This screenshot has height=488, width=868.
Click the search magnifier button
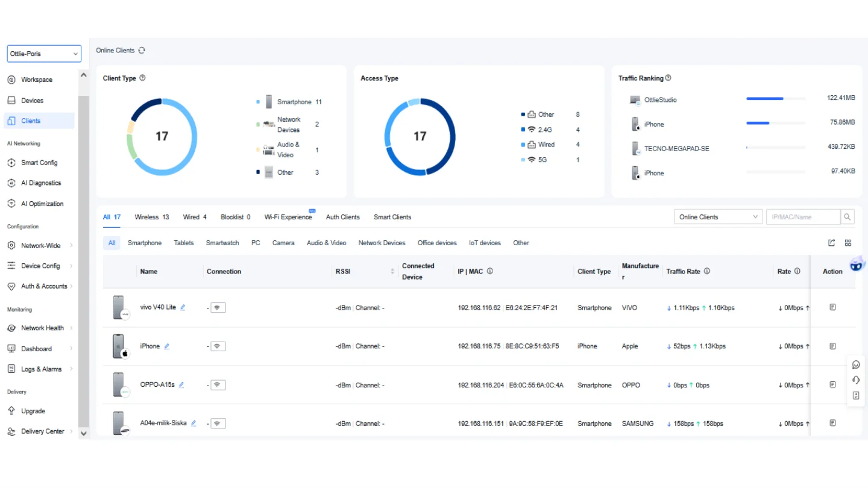pos(848,217)
